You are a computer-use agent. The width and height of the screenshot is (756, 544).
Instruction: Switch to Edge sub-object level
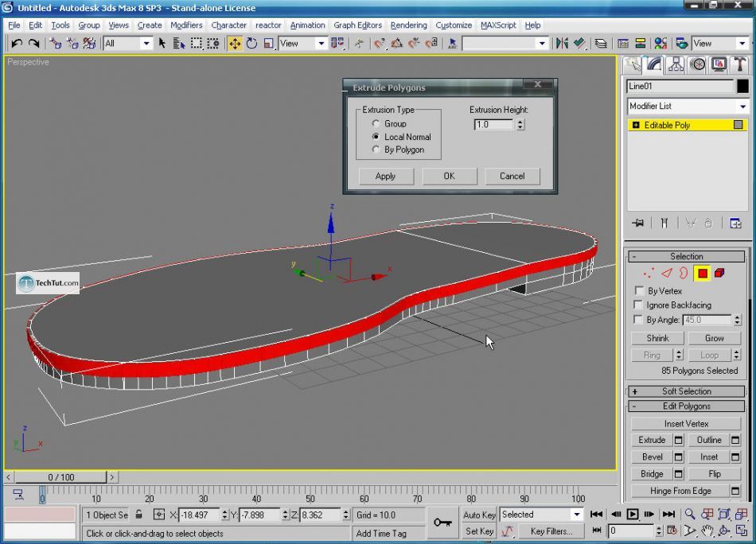[x=667, y=274]
